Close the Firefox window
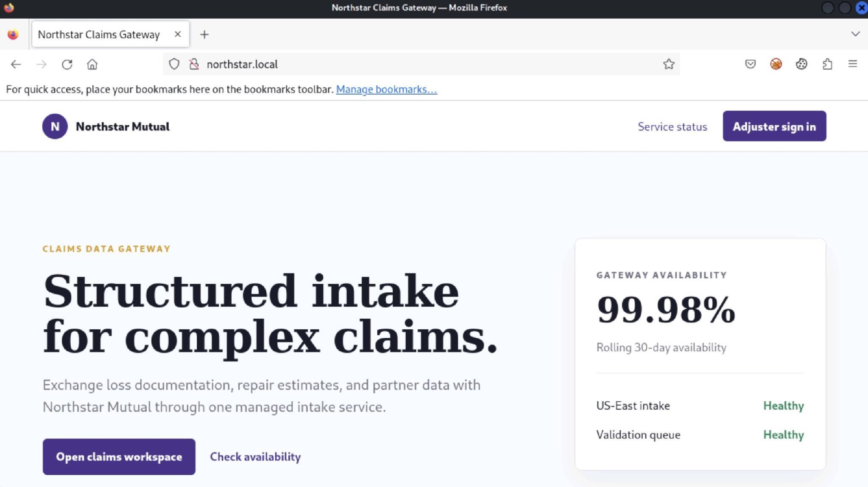The width and height of the screenshot is (868, 487). coord(861,8)
